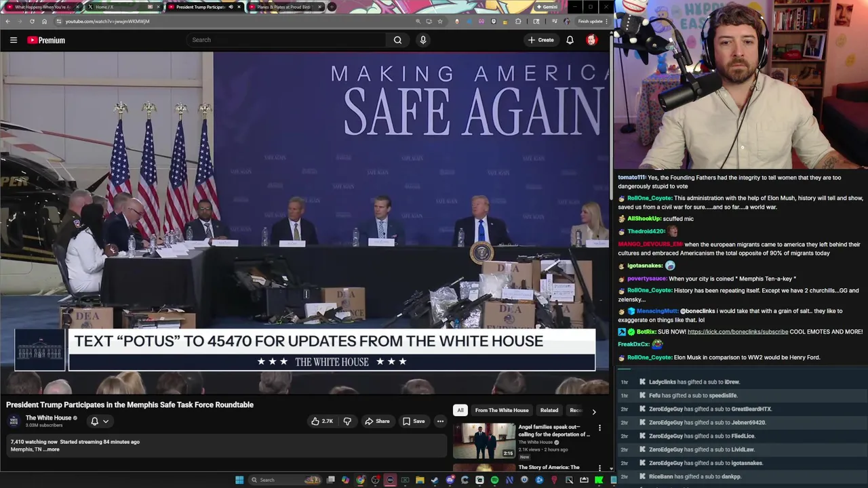
Task: Mute audio icon on President Trump tab
Action: [x=230, y=7]
